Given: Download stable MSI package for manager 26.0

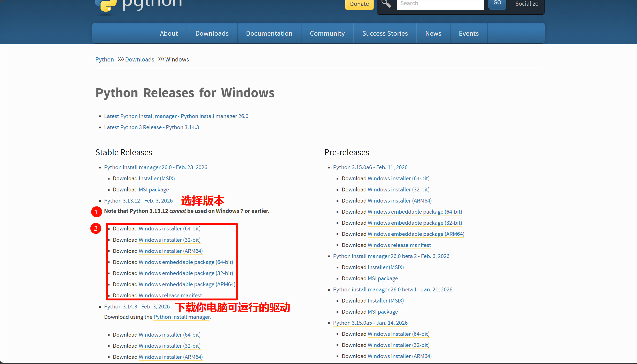Looking at the screenshot, I should [154, 190].
